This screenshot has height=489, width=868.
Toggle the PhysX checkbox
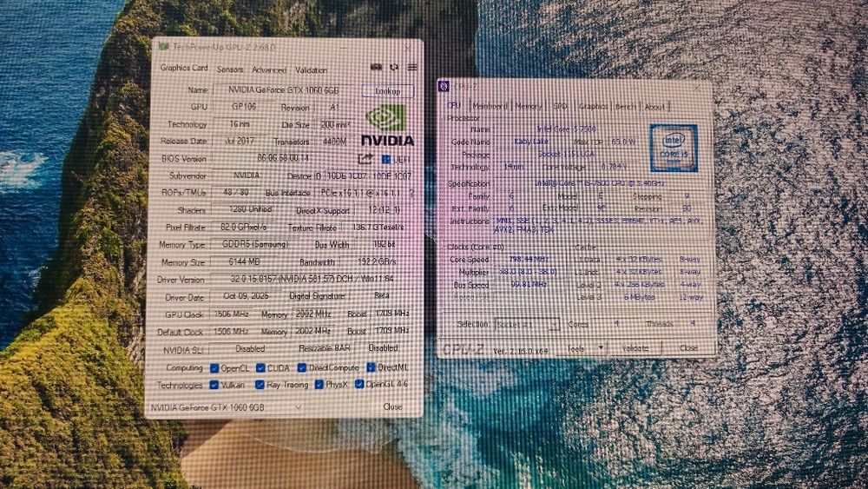(x=319, y=384)
